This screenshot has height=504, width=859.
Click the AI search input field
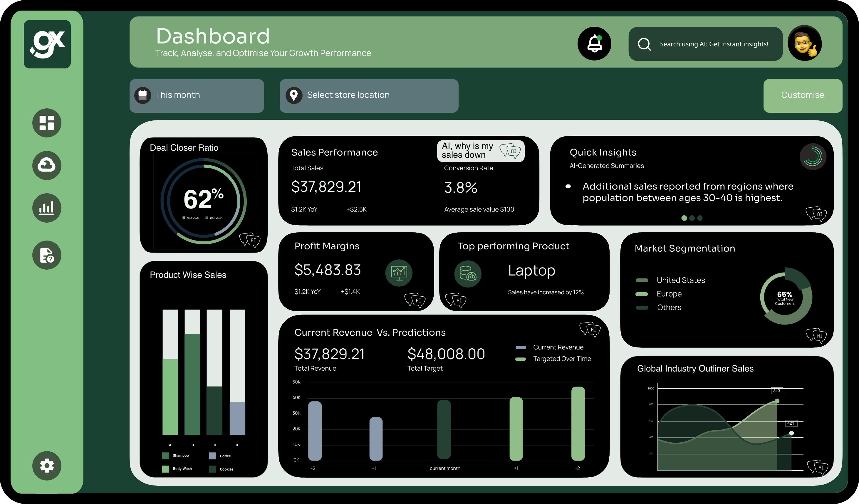coord(714,44)
